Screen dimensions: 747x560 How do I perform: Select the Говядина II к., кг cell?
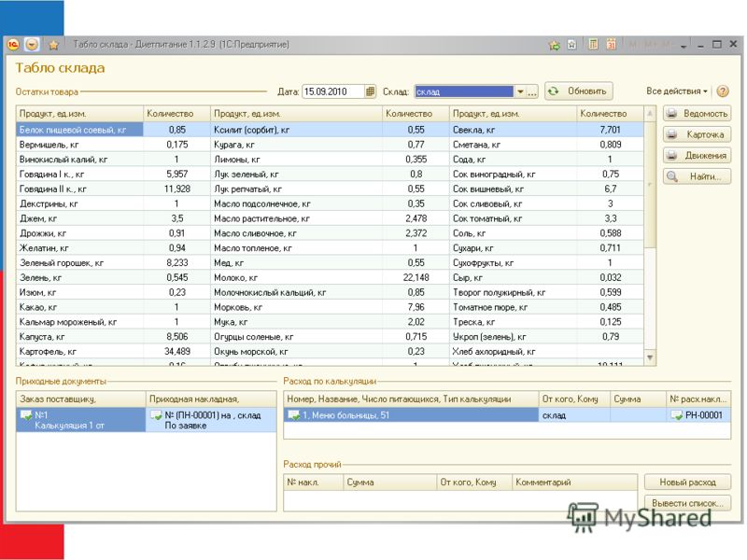(79, 189)
